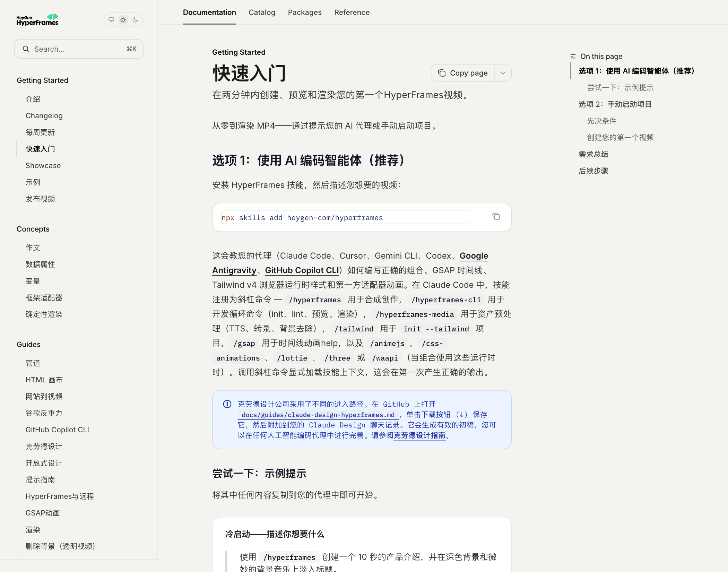
Task: Open the 介绍 sidebar page
Action: [33, 99]
